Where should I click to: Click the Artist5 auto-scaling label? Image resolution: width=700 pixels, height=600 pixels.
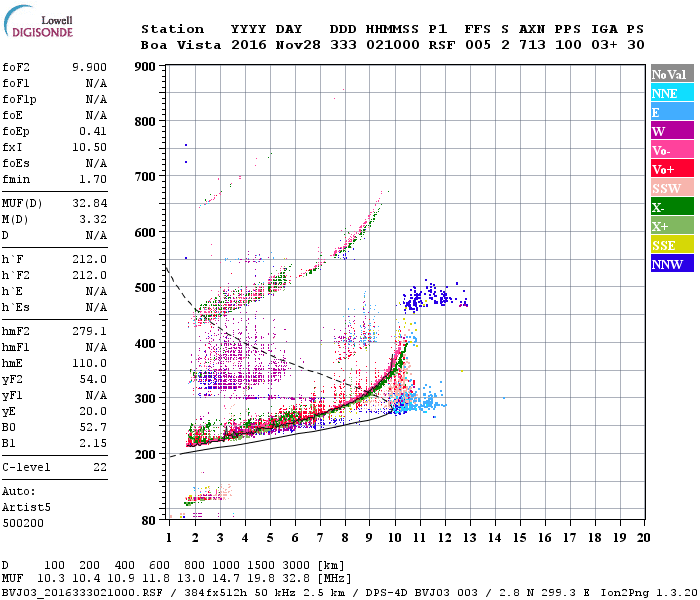point(26,508)
